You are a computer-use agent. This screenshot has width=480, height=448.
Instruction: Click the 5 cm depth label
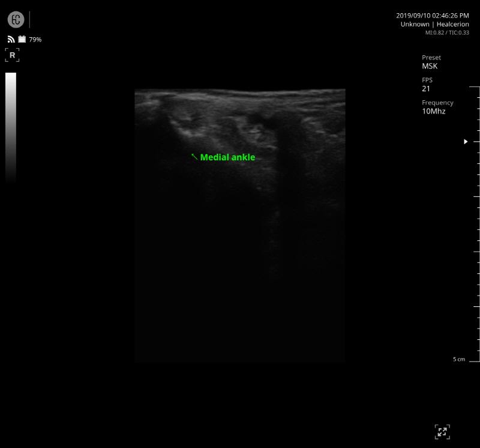(x=459, y=359)
